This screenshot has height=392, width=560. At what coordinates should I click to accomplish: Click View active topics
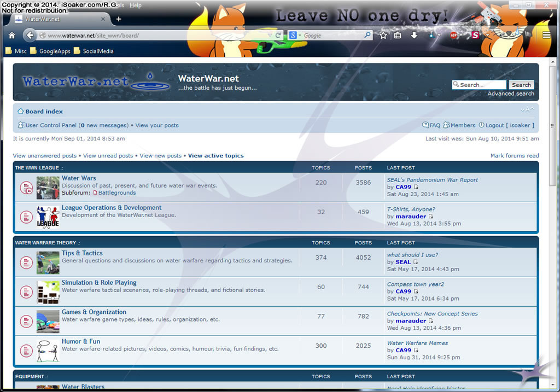[215, 156]
